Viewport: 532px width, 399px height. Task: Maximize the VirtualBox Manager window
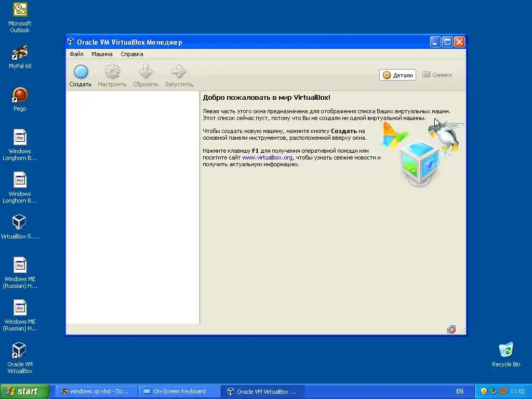447,42
